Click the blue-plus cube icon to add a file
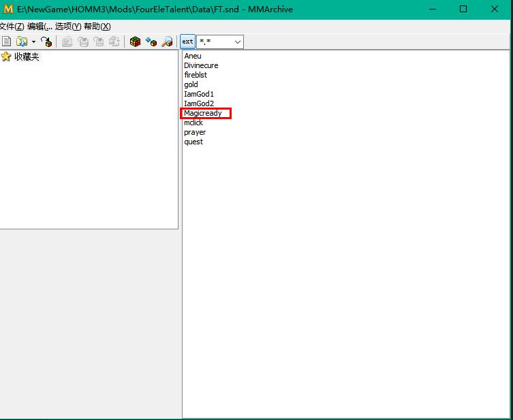 pyautogui.click(x=151, y=42)
